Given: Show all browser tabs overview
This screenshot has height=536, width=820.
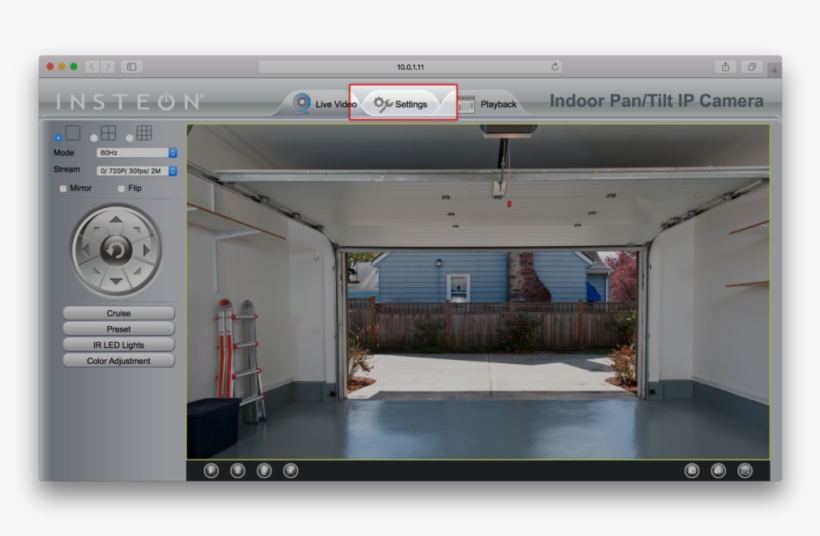Looking at the screenshot, I should click(x=751, y=66).
